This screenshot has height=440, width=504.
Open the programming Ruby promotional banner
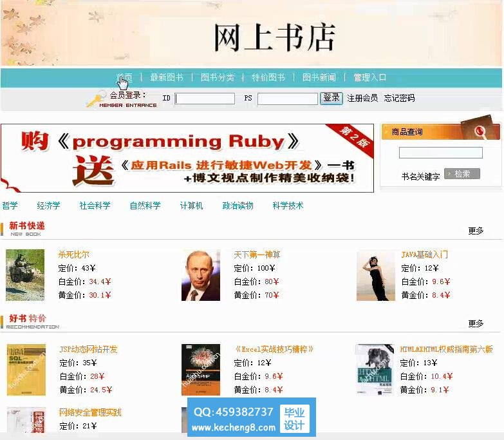click(187, 158)
